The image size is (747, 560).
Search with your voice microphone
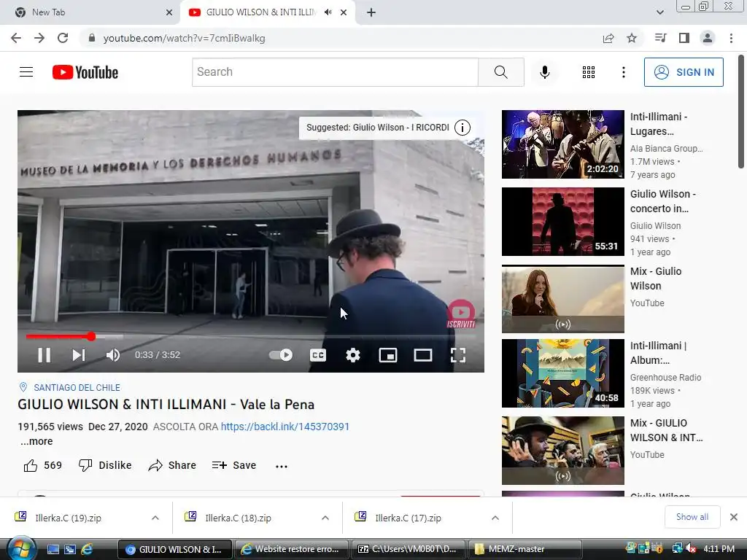point(544,72)
